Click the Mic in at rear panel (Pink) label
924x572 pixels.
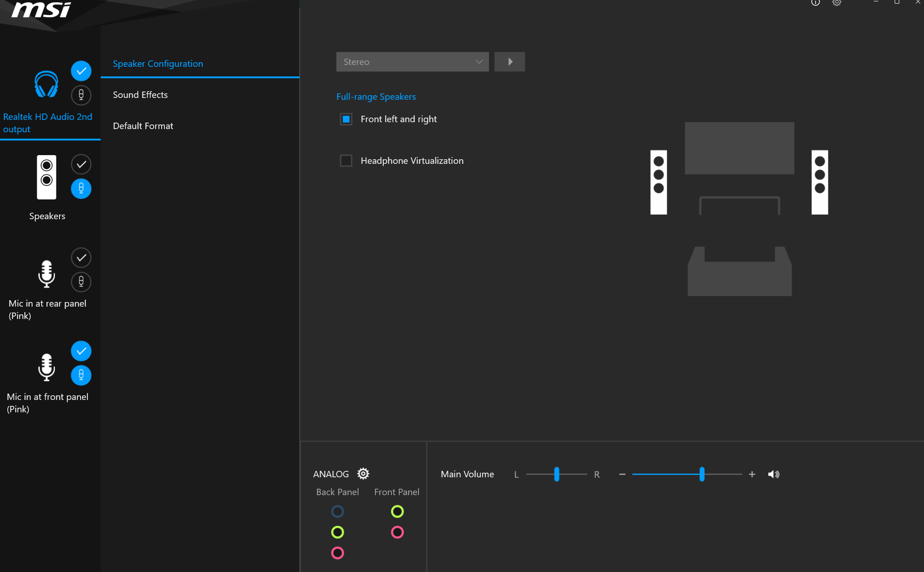[x=48, y=309]
